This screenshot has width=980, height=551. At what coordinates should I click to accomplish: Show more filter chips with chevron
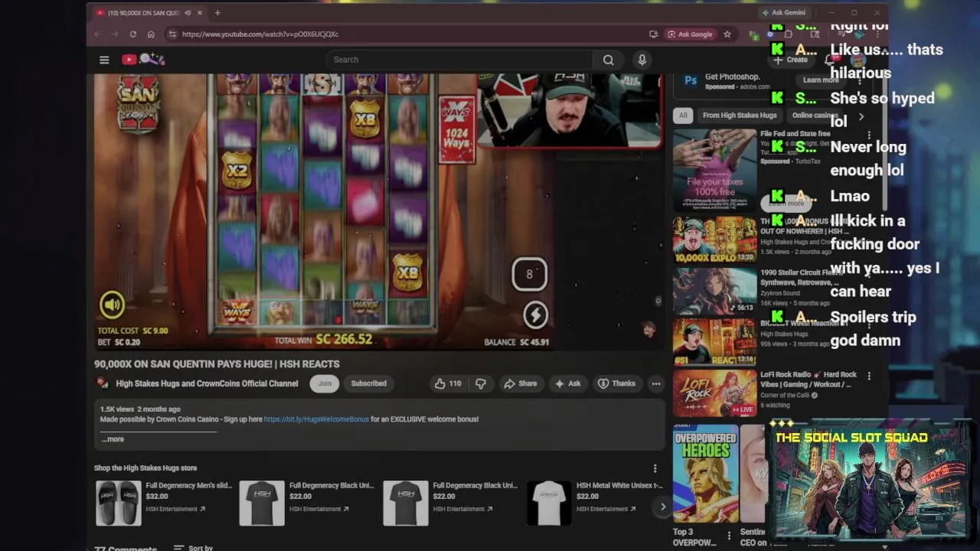(x=861, y=116)
